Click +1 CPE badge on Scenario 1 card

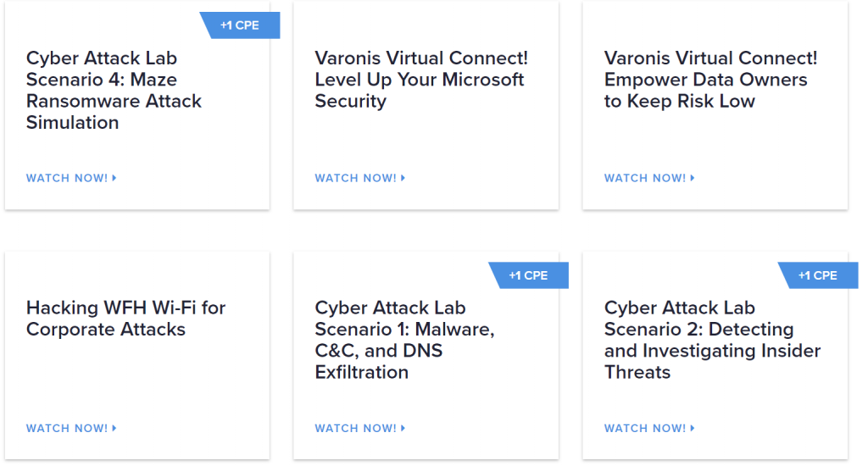click(529, 275)
